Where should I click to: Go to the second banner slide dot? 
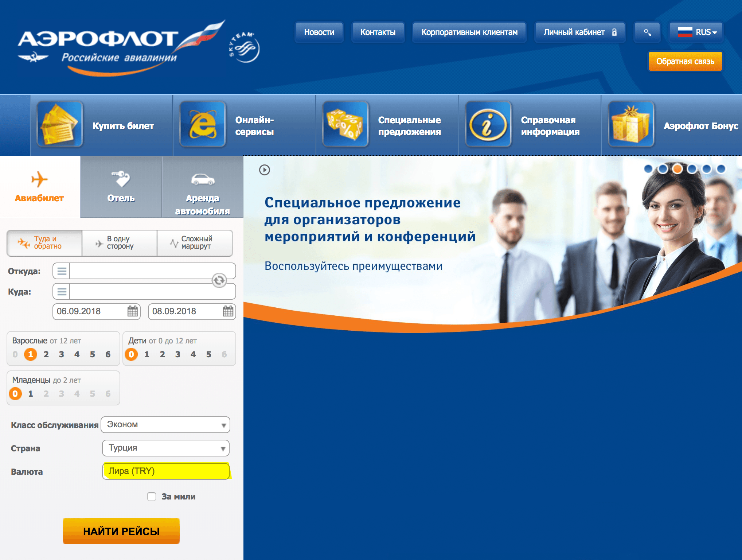(x=663, y=169)
